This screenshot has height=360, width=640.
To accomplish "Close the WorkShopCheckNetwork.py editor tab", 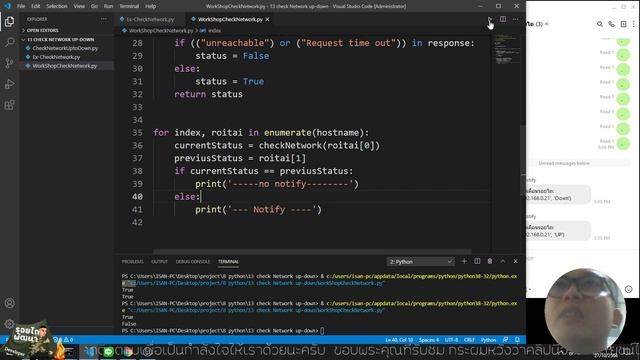I will [x=267, y=19].
